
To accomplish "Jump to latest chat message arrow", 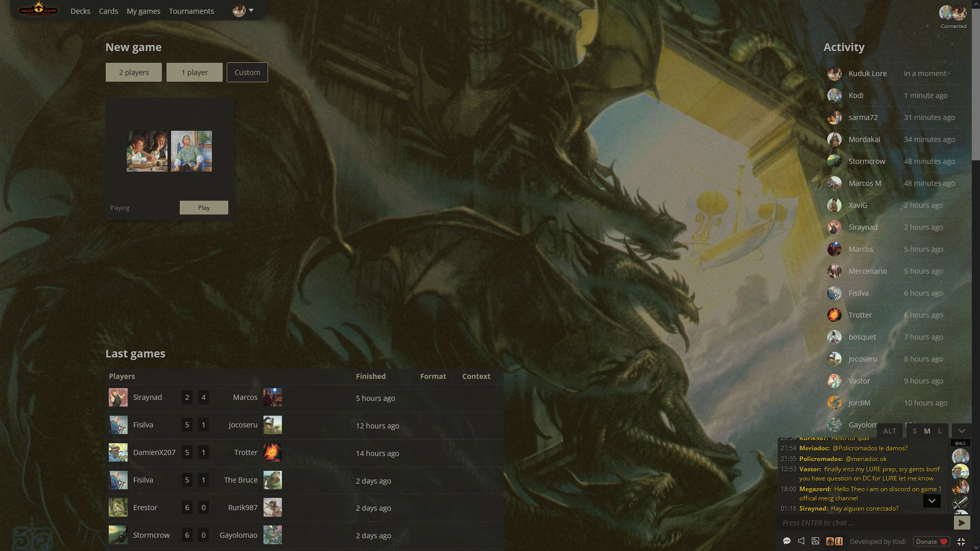I will click(x=931, y=501).
